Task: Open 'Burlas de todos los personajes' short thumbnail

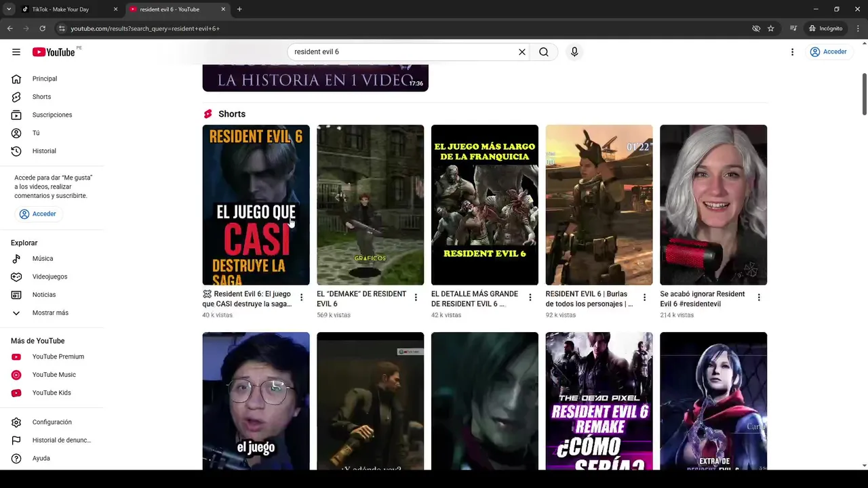Action: click(599, 205)
